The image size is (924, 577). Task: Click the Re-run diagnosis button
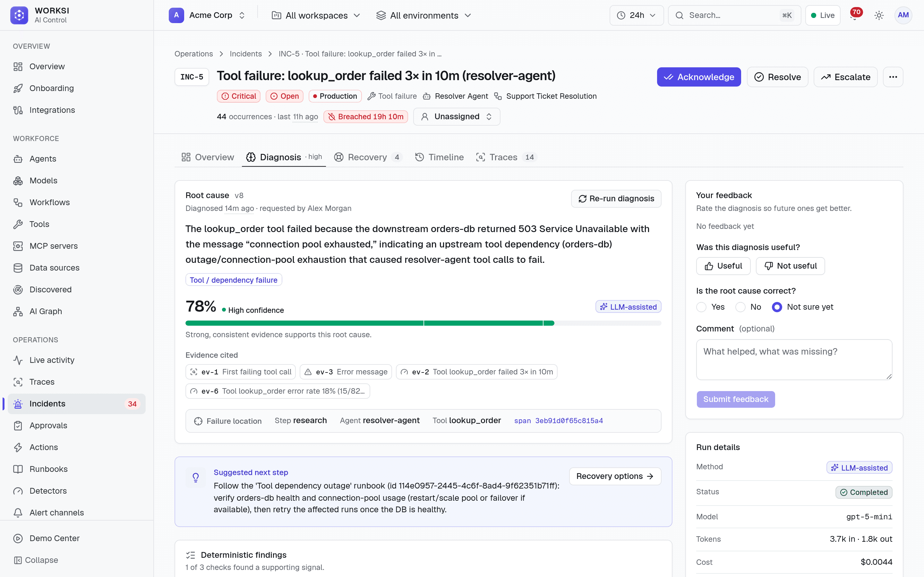[616, 199]
